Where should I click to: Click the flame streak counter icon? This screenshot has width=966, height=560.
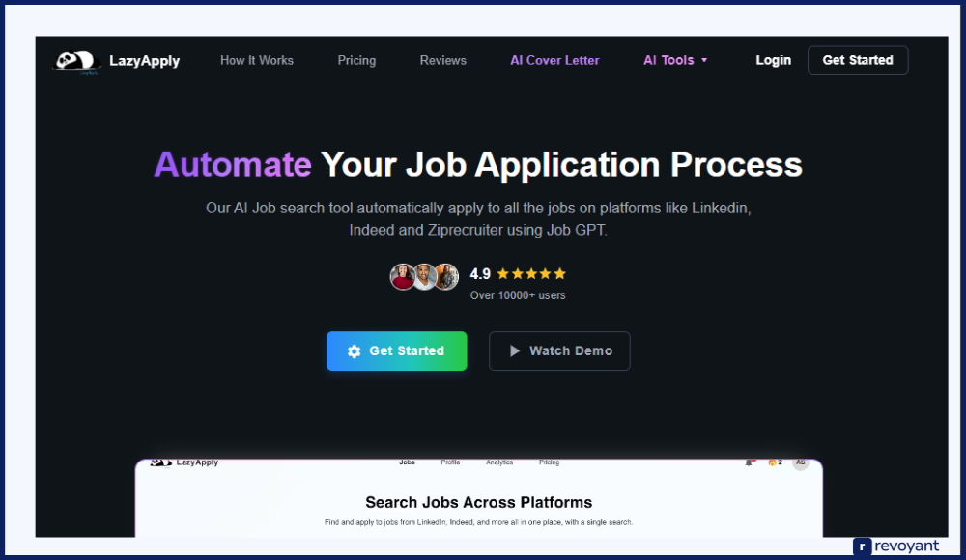pyautogui.click(x=772, y=463)
